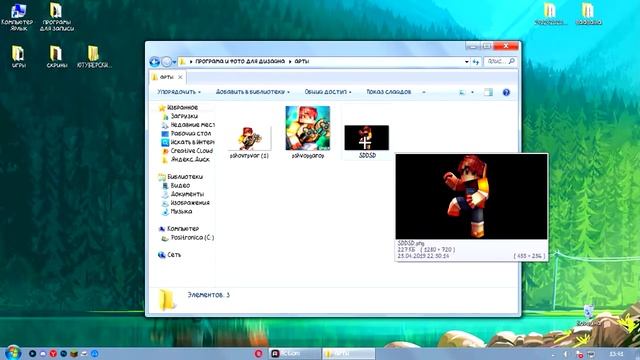The image size is (640, 360).
Task: Click the 'арты' Explorer taskbar button
Action: tap(348, 353)
